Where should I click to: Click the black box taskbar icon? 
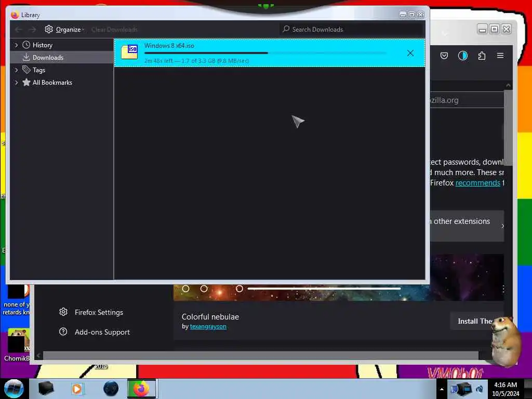point(46,389)
